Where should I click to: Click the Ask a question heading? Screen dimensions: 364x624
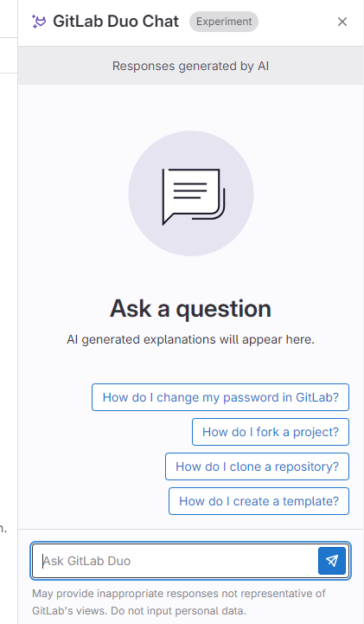point(191,308)
